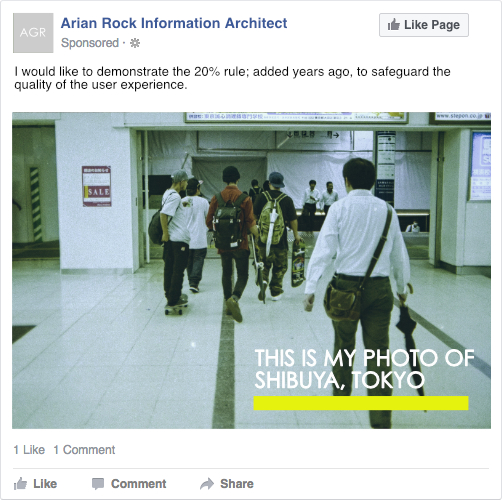The image size is (503, 500).
Task: Choose the Share action label
Action: [x=237, y=484]
